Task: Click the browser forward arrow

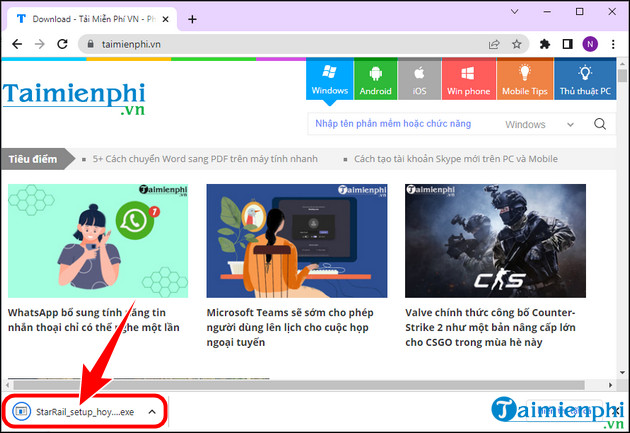Action: point(39,44)
